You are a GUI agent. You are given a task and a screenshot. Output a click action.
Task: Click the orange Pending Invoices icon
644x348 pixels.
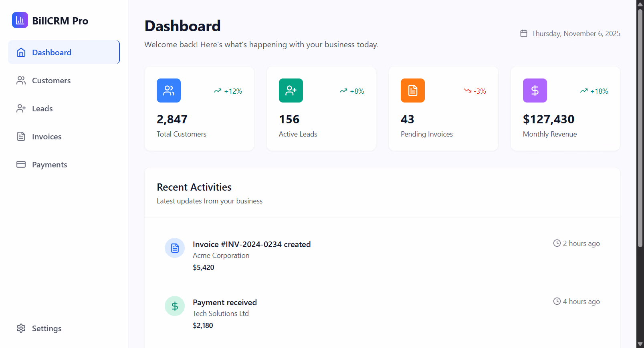pyautogui.click(x=412, y=91)
